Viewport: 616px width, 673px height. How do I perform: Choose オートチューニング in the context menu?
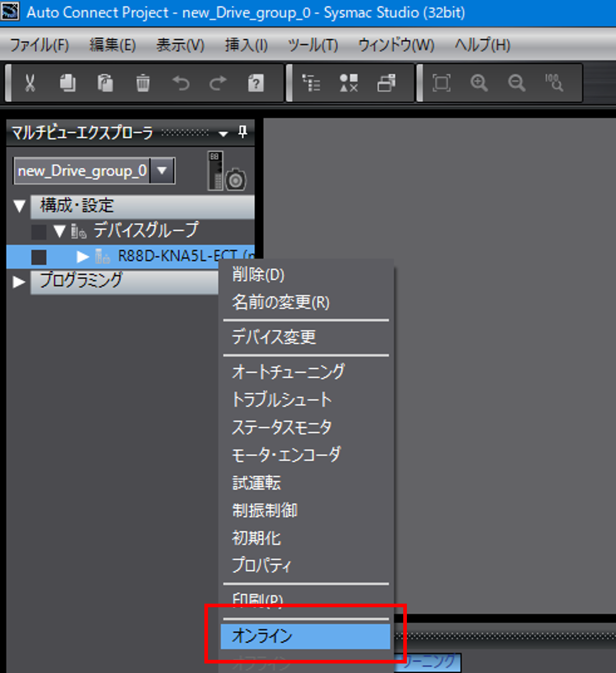pos(306,372)
